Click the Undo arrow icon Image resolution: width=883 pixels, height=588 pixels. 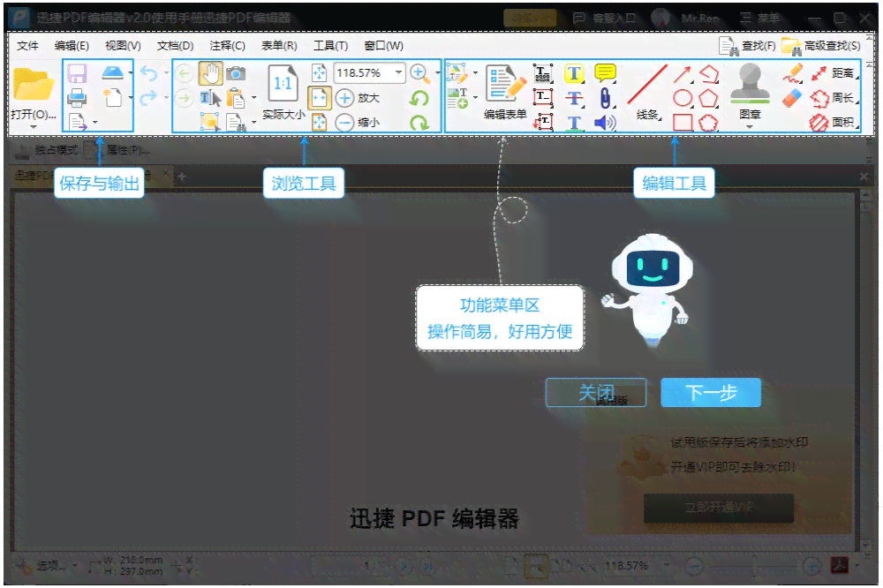(148, 73)
